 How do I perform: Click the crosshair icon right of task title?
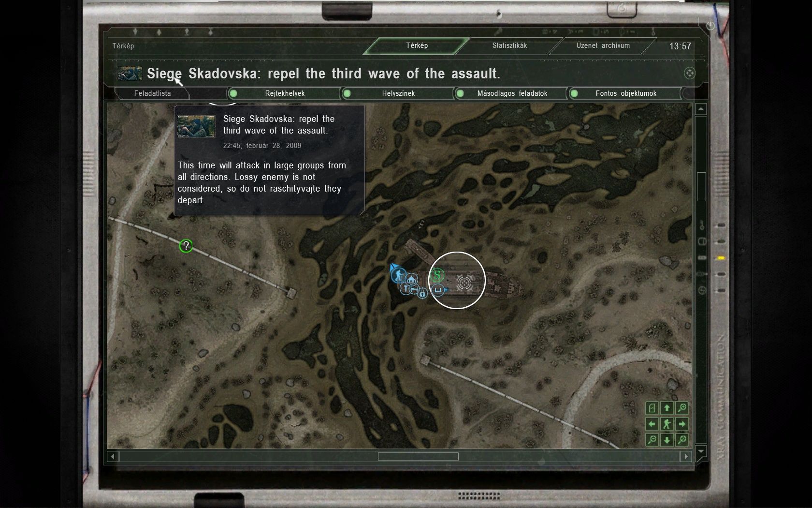[690, 73]
